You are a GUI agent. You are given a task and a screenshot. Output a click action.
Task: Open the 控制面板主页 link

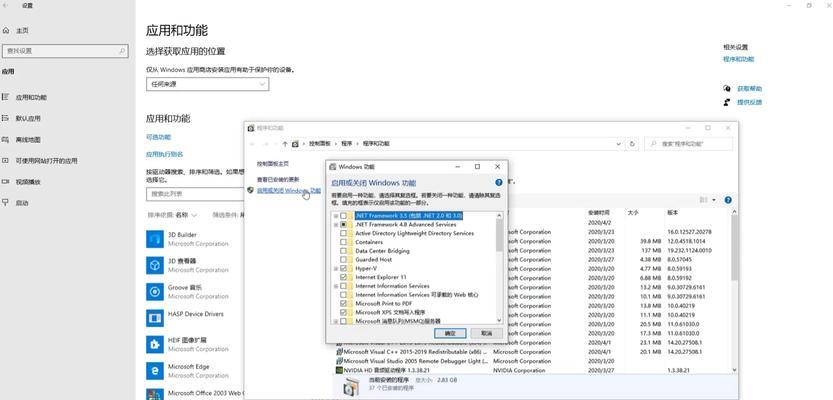(x=273, y=164)
